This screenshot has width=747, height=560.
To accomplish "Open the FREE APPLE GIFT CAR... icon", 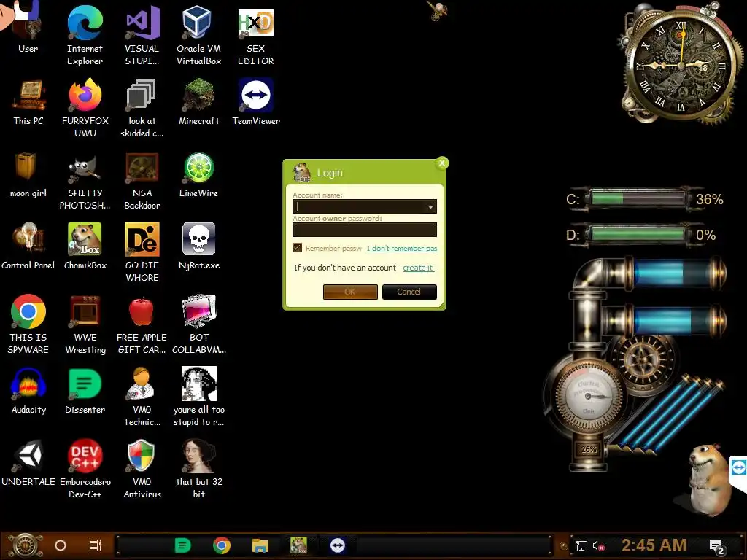I will pyautogui.click(x=142, y=324).
